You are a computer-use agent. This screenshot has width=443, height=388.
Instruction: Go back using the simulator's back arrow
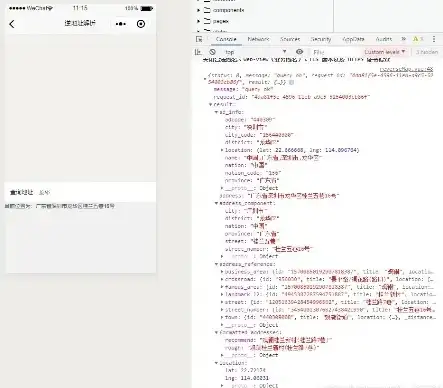coord(12,24)
